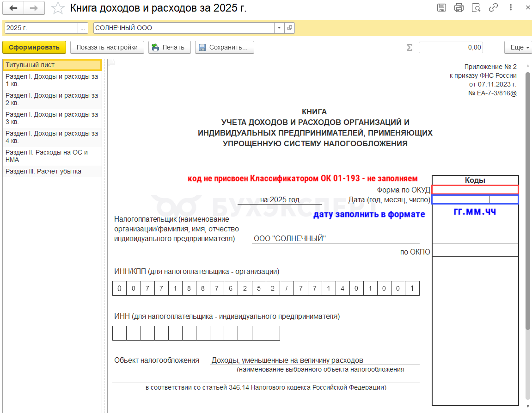Click the sum value field

click(x=451, y=47)
